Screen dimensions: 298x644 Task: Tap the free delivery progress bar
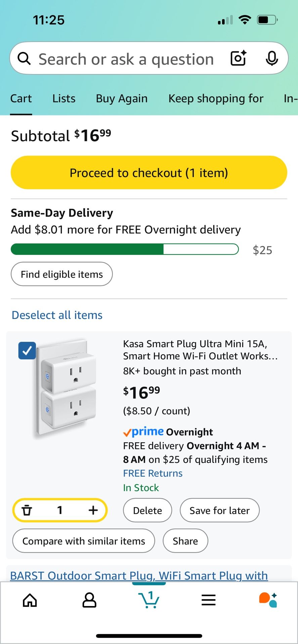125,250
